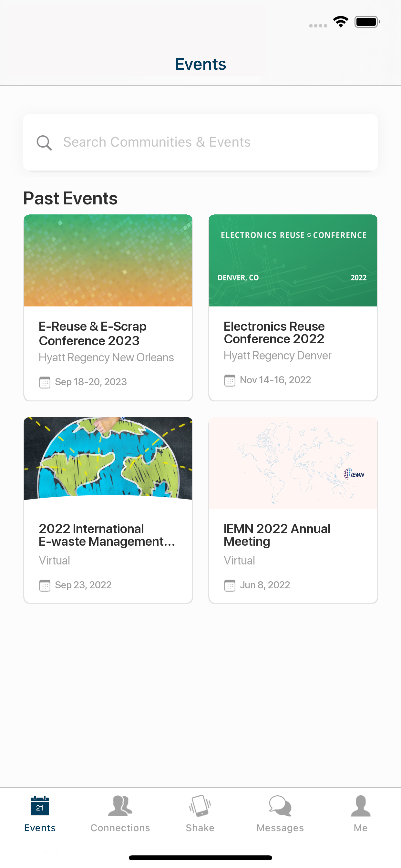Tap the Me tab label

[361, 828]
